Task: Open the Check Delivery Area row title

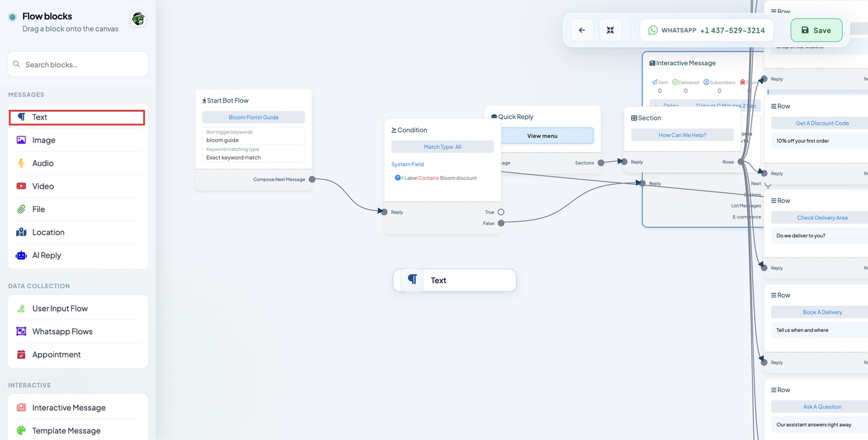Action: click(822, 218)
